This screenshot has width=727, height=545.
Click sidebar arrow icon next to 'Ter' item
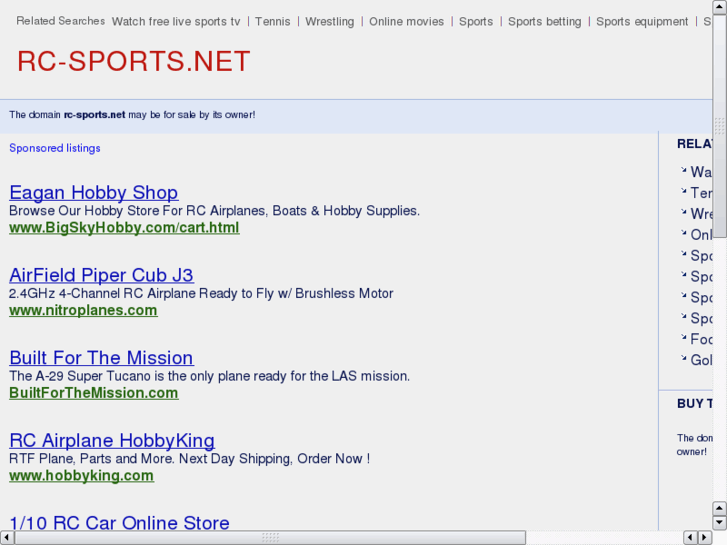(683, 191)
